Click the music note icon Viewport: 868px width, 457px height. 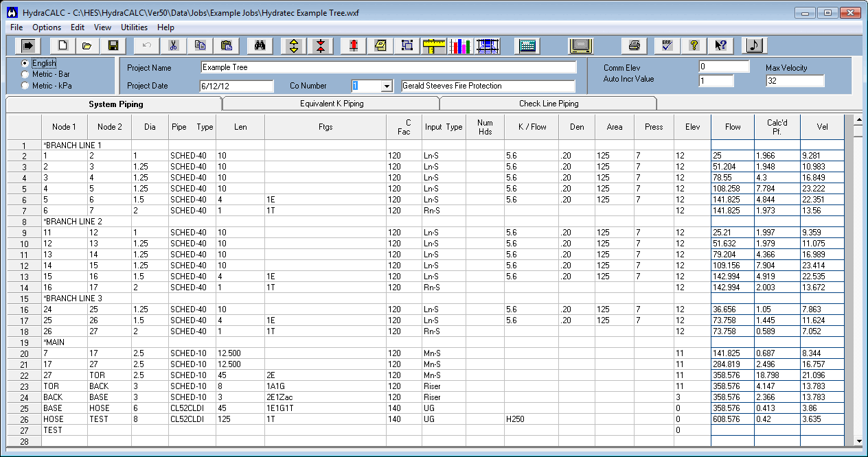pos(754,45)
